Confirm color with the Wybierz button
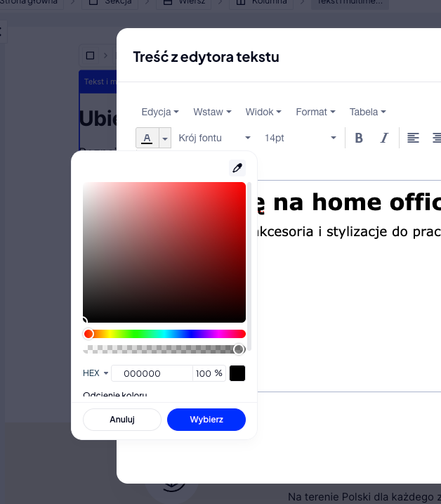Image resolution: width=441 pixels, height=504 pixels. click(206, 420)
